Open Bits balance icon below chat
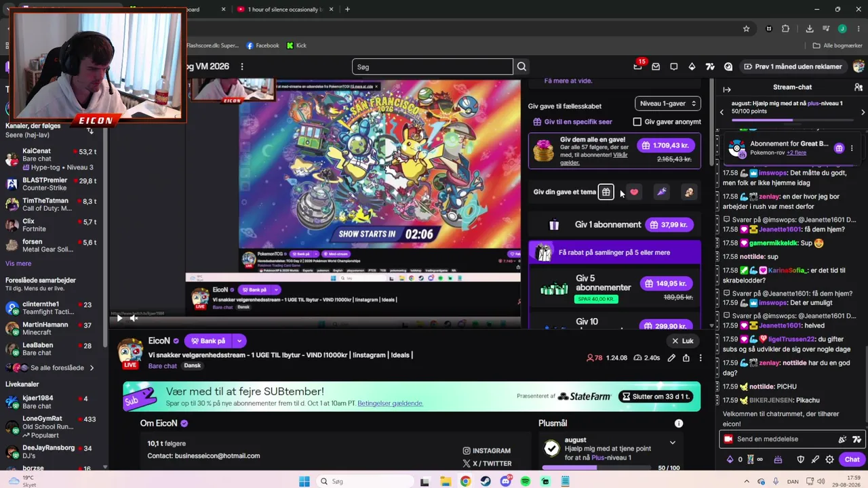Image resolution: width=868 pixels, height=488 pixels. [730, 460]
